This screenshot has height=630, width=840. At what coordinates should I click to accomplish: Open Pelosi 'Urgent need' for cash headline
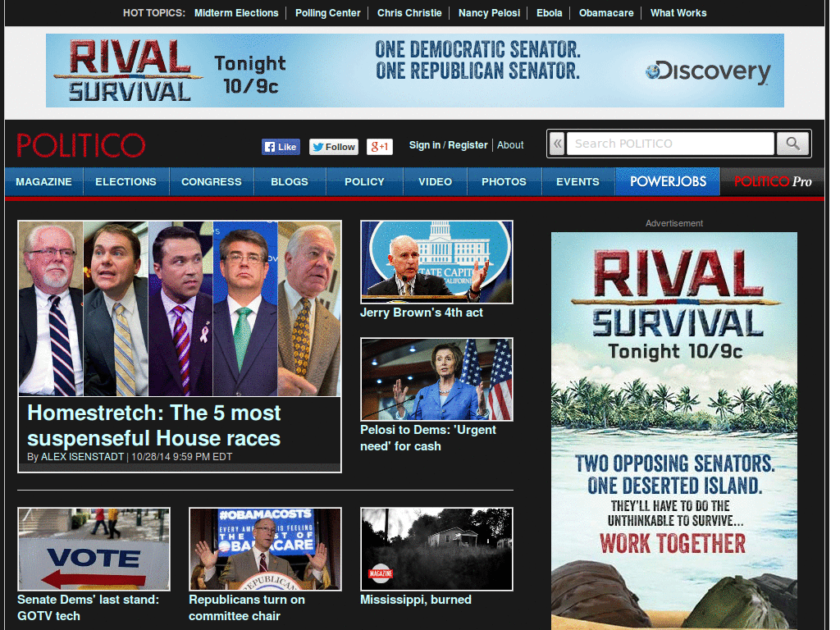click(x=428, y=438)
